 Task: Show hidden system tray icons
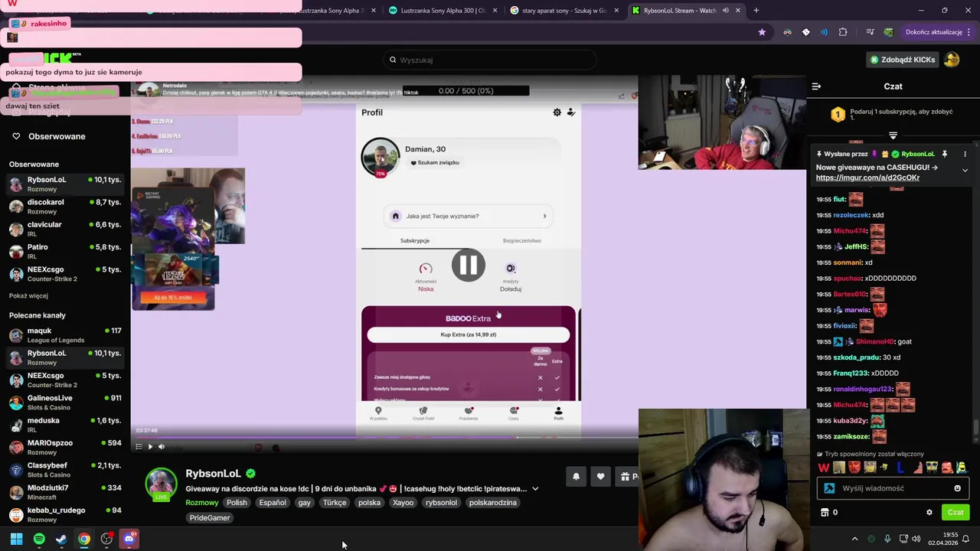pyautogui.click(x=854, y=539)
